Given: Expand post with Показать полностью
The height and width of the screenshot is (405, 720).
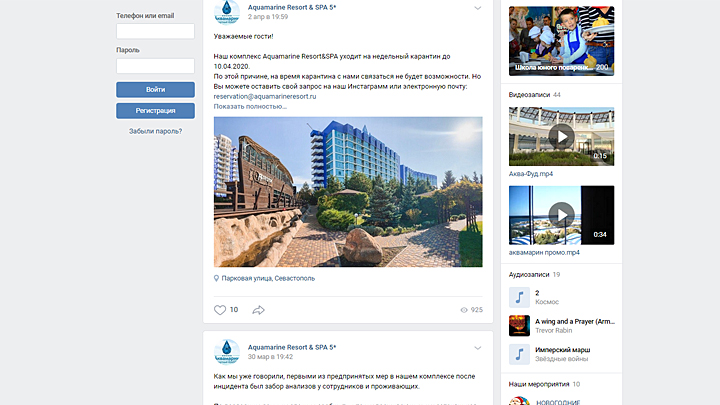Looking at the screenshot, I should click(x=250, y=107).
